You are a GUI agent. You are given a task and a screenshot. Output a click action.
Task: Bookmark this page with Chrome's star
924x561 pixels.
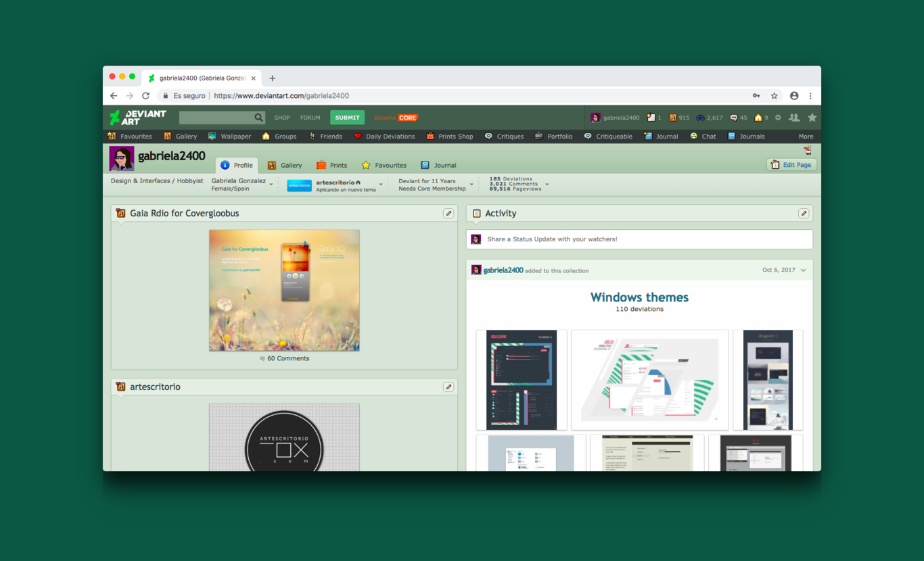(x=775, y=96)
